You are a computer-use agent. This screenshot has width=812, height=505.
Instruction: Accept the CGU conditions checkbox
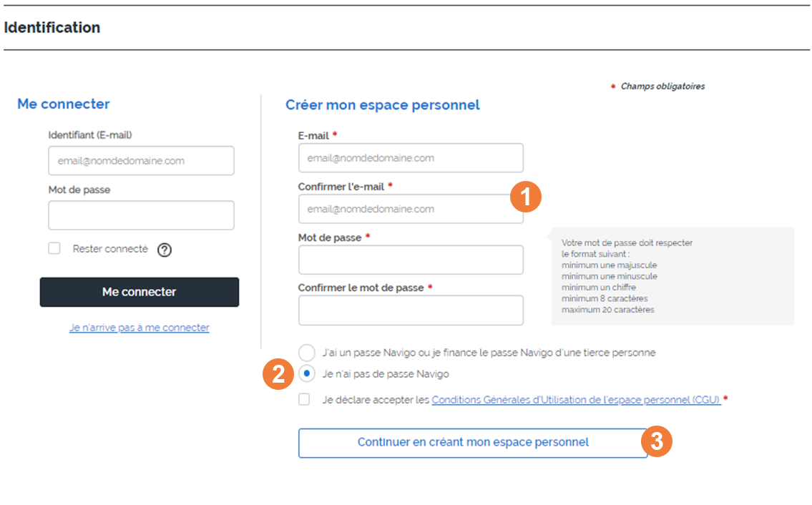coord(304,399)
